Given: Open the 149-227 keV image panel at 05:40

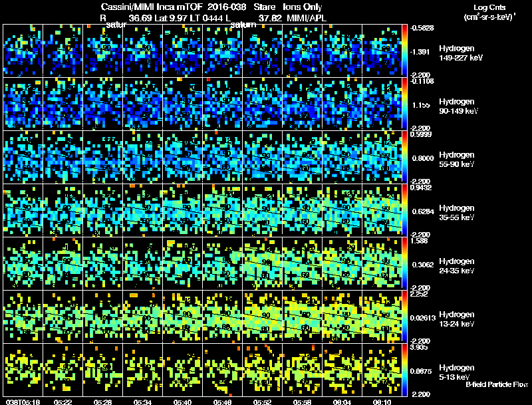Looking at the screenshot, I should point(182,50).
